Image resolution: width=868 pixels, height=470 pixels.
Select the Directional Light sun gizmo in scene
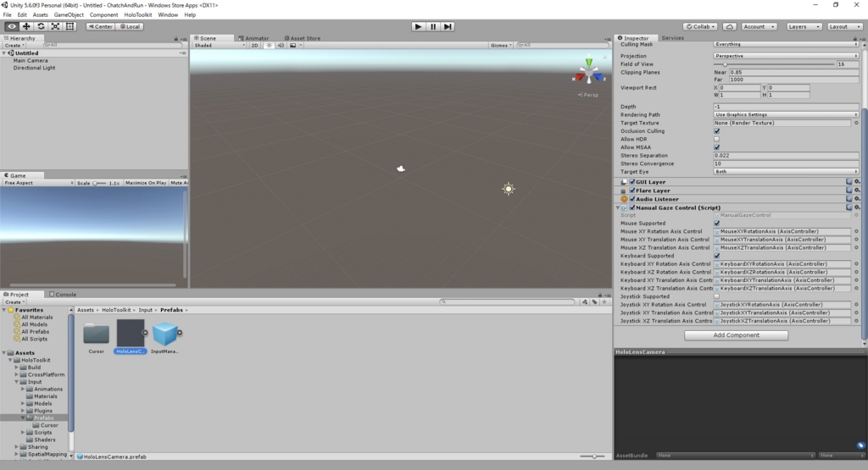coord(509,189)
